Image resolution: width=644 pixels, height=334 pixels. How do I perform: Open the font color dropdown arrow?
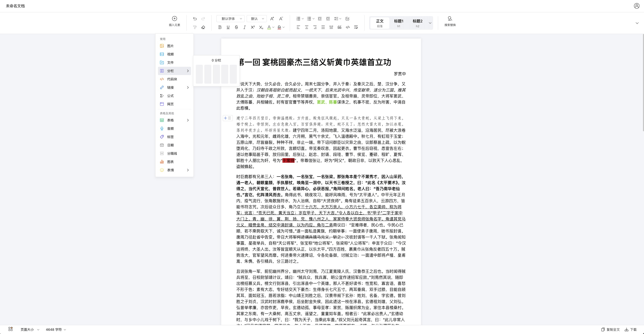click(273, 27)
